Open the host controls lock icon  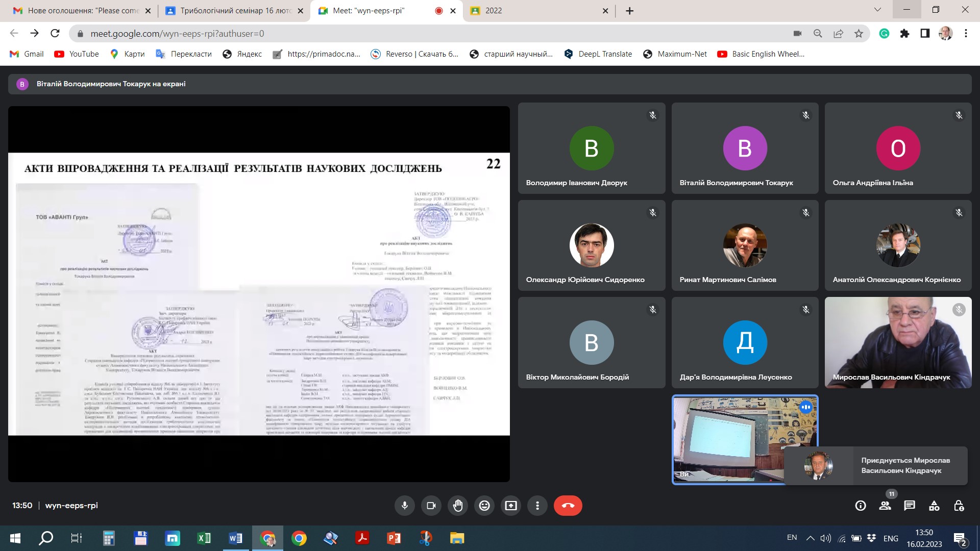click(959, 506)
